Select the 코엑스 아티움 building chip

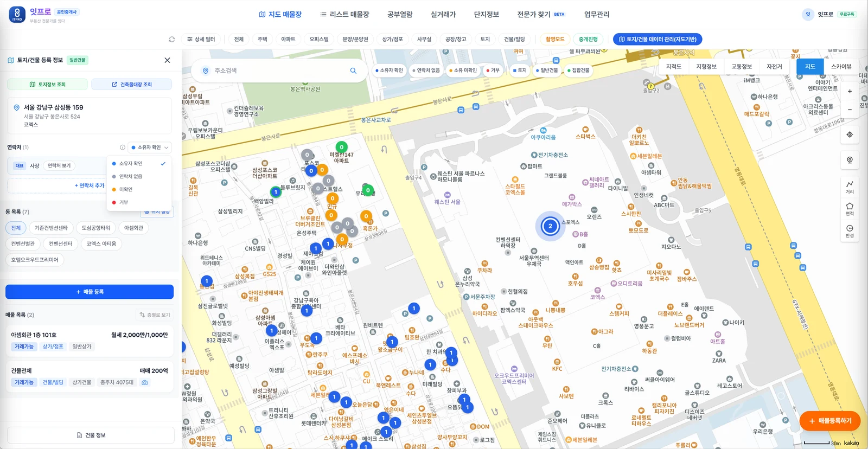click(101, 244)
